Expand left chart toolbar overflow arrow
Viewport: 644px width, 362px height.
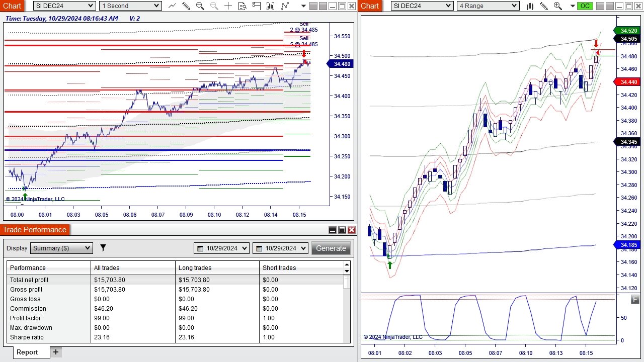click(x=303, y=6)
